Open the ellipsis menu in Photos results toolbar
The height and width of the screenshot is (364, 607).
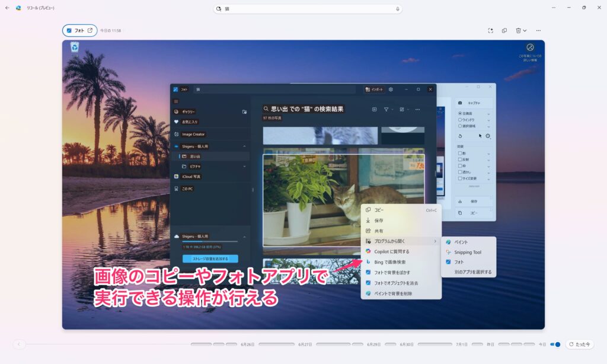coord(418,110)
